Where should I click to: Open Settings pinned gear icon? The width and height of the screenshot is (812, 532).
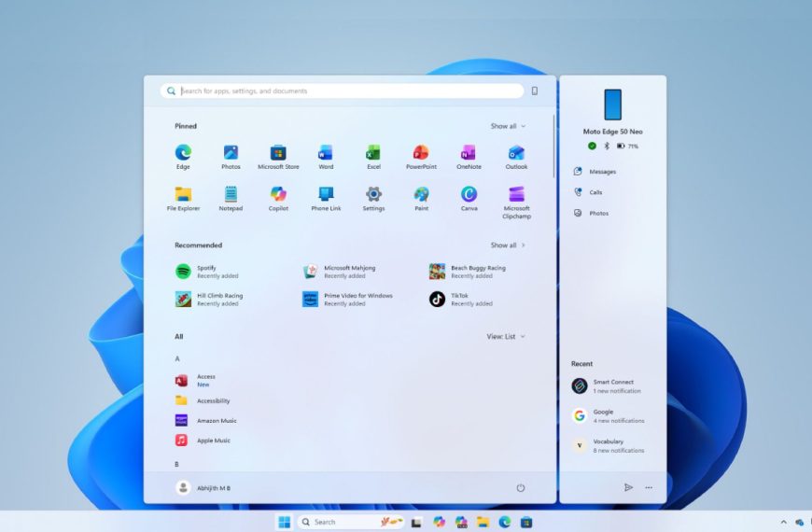click(373, 199)
